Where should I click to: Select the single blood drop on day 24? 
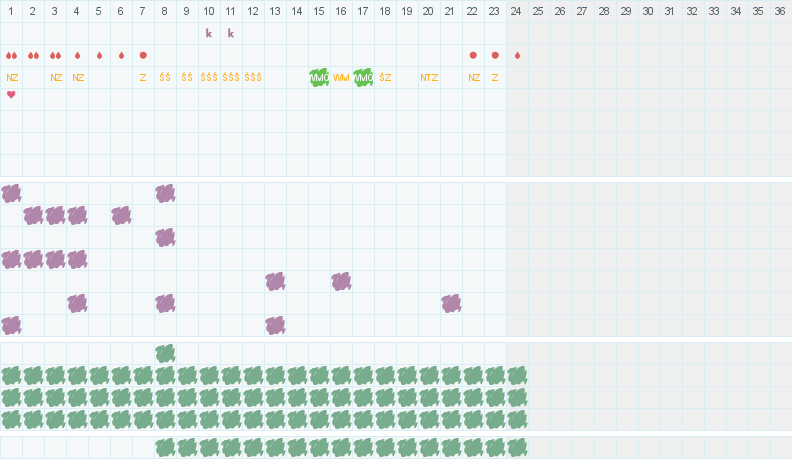tap(517, 55)
